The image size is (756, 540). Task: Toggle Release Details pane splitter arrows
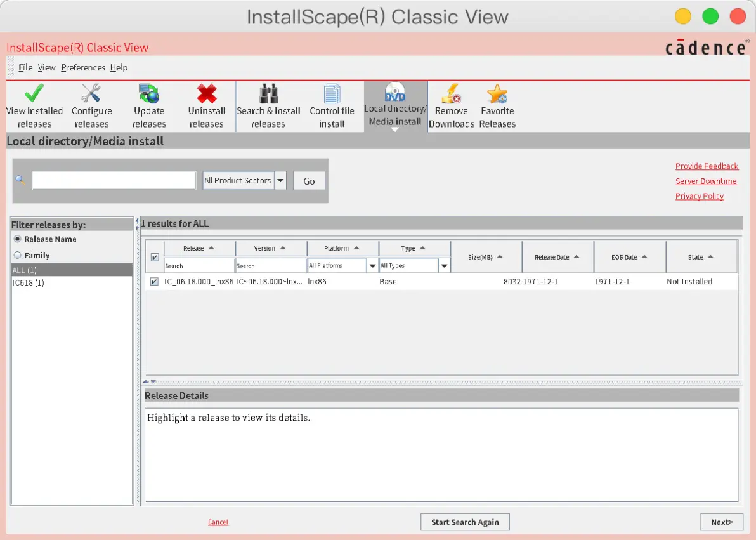150,381
